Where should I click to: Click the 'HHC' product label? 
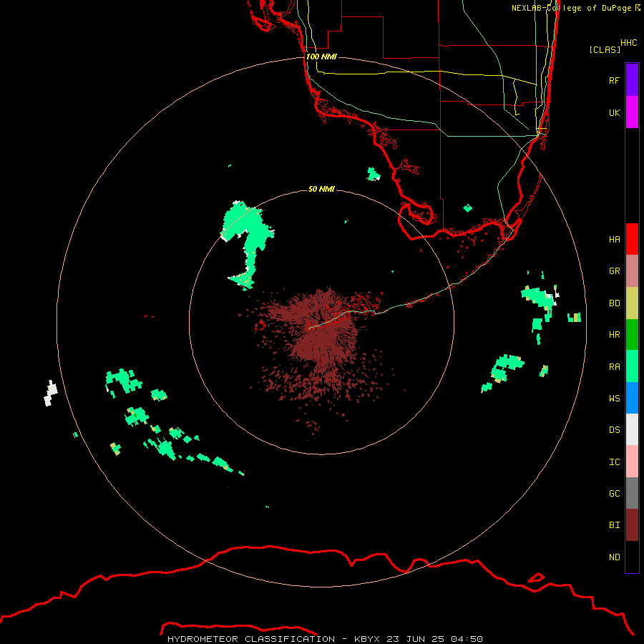[x=629, y=43]
